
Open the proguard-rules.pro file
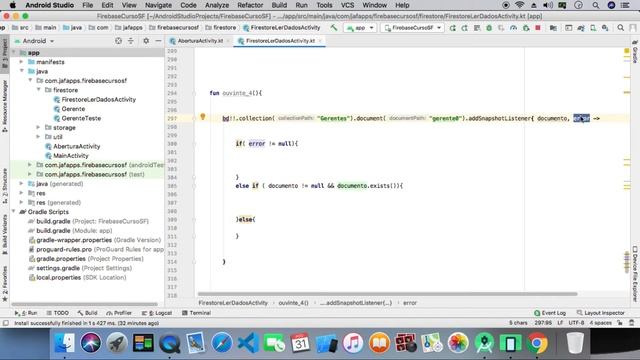tap(96, 249)
